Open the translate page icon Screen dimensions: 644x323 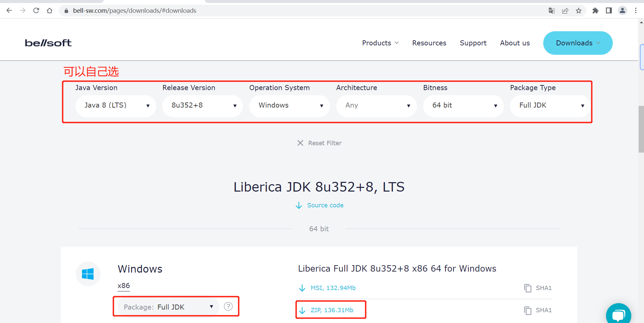coord(552,11)
